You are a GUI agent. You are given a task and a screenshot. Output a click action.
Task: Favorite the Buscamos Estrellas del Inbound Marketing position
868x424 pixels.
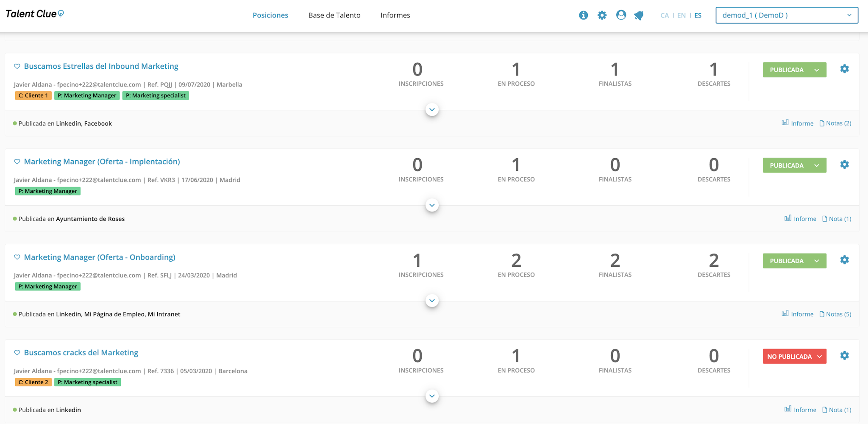click(17, 66)
